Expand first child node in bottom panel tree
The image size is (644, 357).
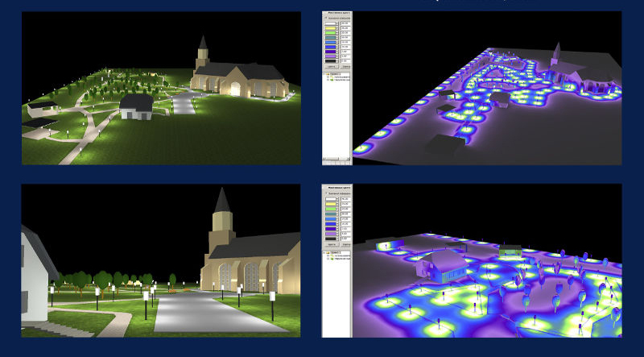click(x=328, y=255)
